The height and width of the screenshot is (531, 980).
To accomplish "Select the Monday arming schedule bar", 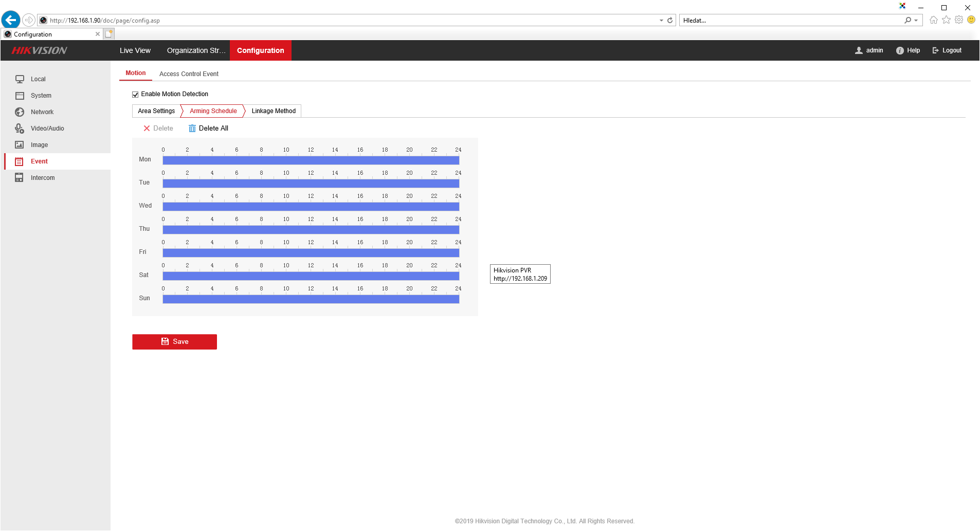I will (x=311, y=160).
